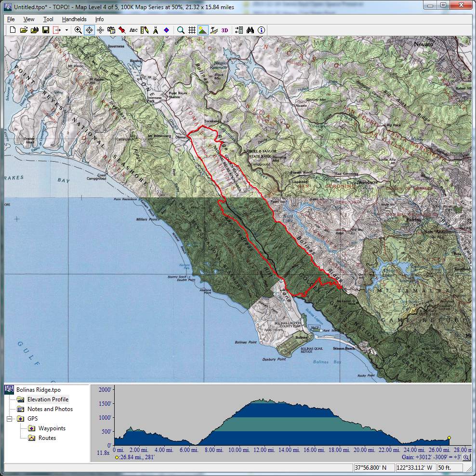Toggle the grid lines overlay button

(192, 30)
